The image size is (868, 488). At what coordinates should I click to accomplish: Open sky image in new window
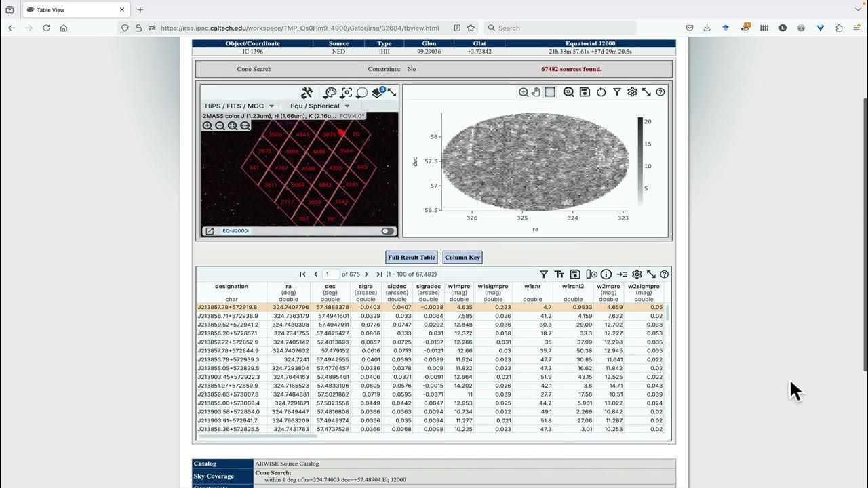pos(210,231)
